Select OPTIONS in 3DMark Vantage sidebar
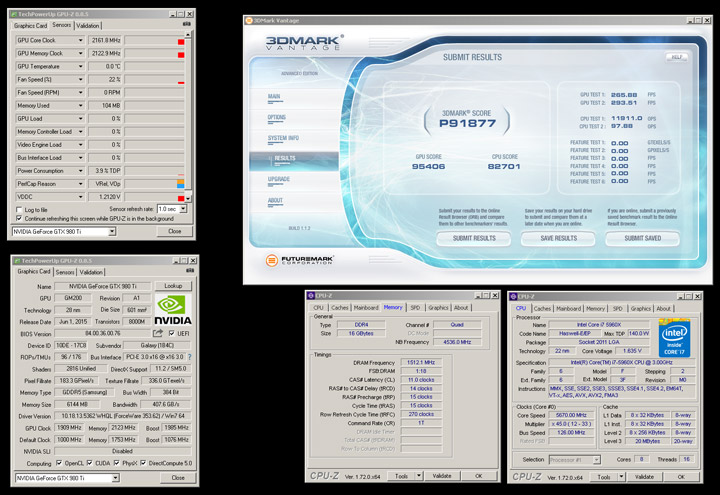The height and width of the screenshot is (495, 720). tap(276, 118)
